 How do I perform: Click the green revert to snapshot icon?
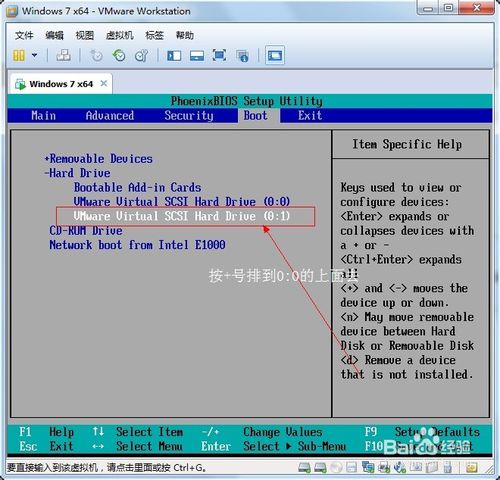tap(119, 55)
